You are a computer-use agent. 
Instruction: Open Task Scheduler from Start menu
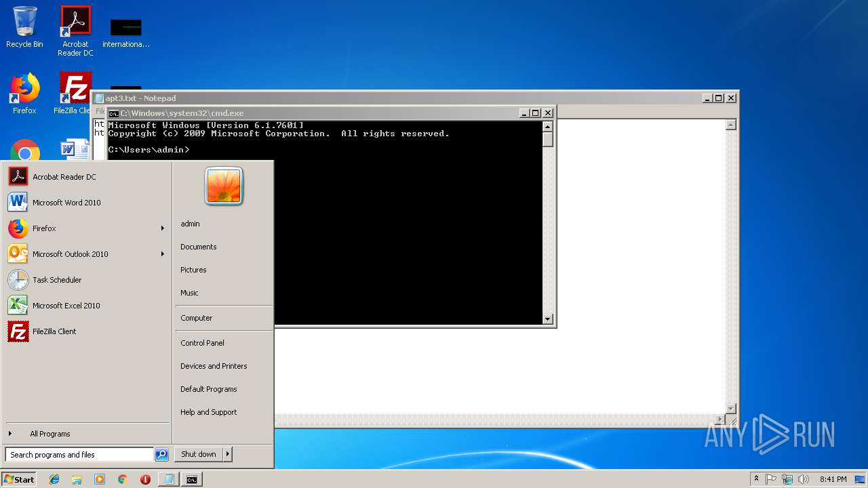point(86,280)
